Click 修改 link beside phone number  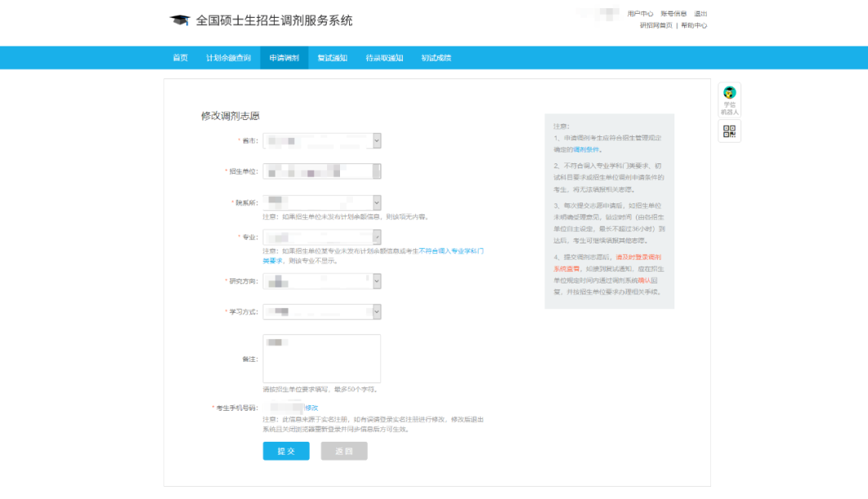coord(311,408)
